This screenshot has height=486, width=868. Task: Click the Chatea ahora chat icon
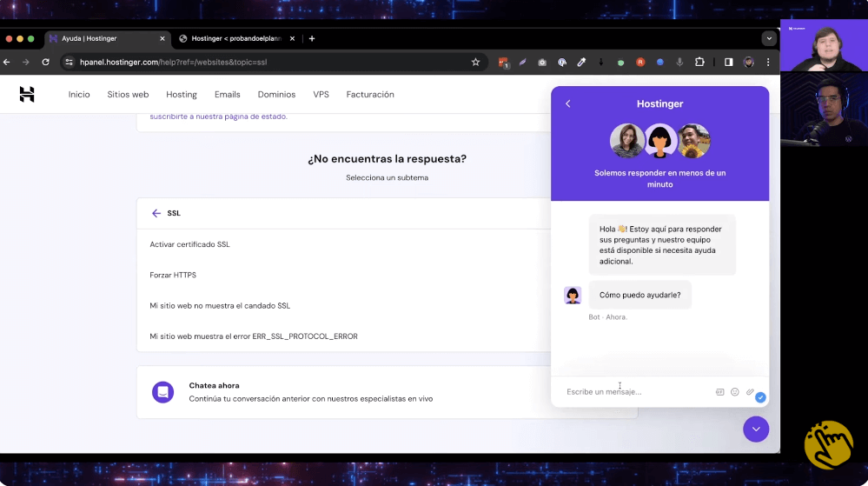[162, 392]
